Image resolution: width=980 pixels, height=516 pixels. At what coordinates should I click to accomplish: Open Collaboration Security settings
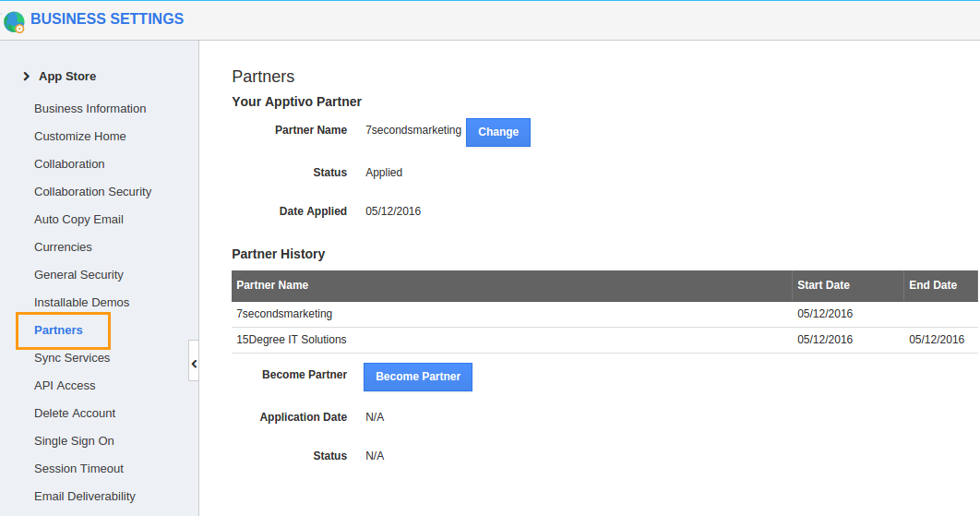click(92, 192)
